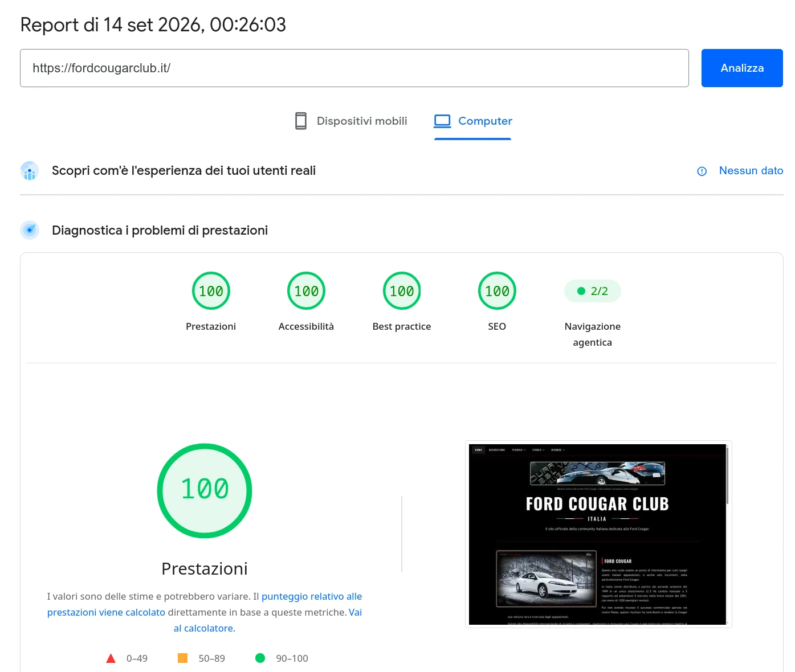Click the real users experience icon

30,170
